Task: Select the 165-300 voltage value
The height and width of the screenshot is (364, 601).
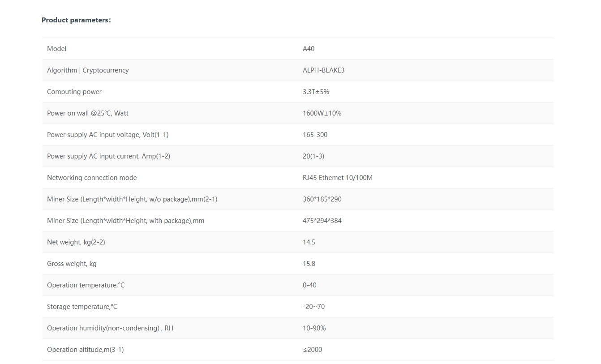Action: (x=315, y=135)
